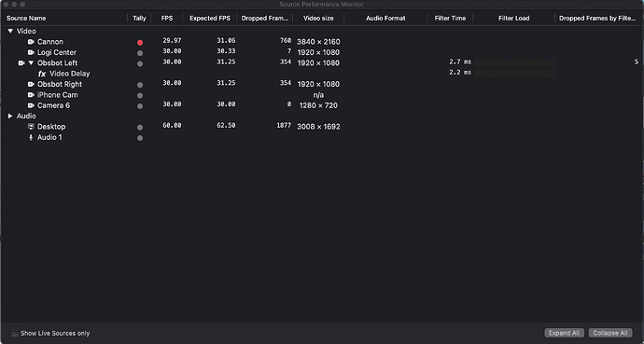Sort by the Video size column header
The image size is (644, 344).
pos(318,18)
